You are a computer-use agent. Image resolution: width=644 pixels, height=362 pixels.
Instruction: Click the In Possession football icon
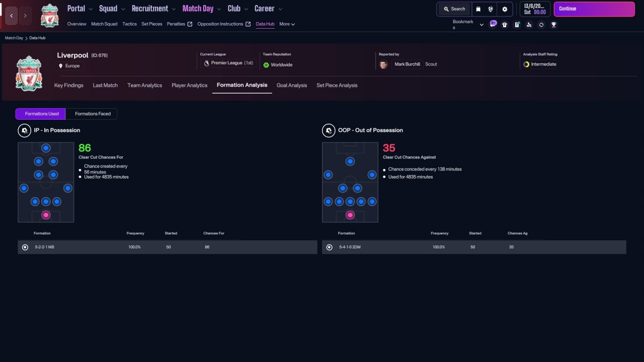24,130
